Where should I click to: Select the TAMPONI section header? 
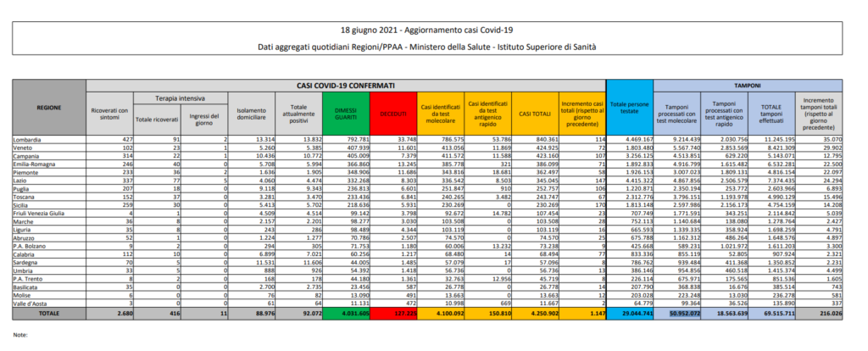pos(747,86)
